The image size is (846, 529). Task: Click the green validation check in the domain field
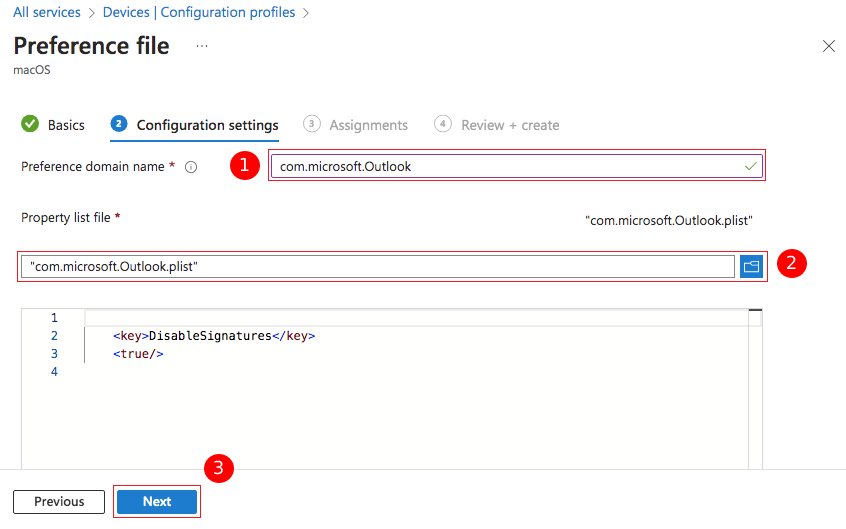pyautogui.click(x=751, y=166)
